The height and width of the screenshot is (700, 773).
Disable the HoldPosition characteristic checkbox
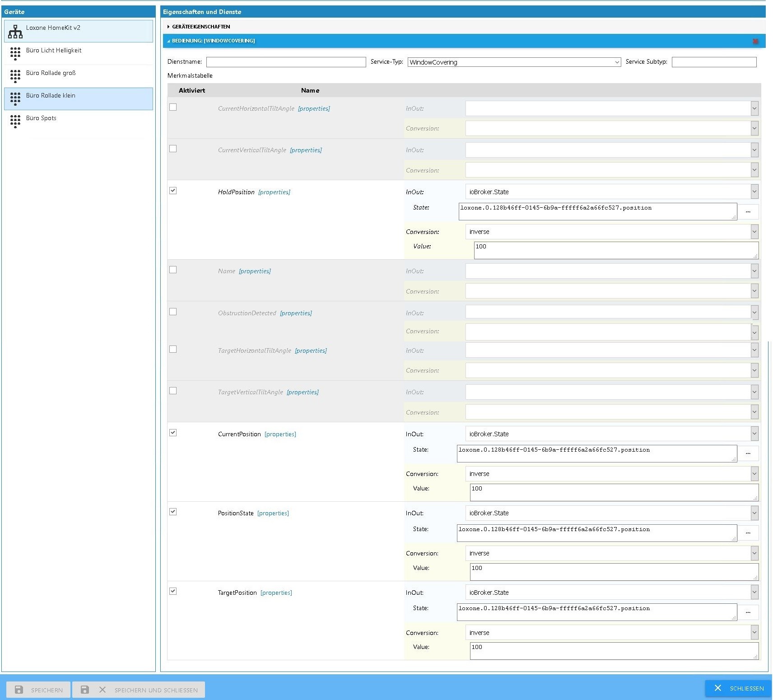tap(173, 191)
